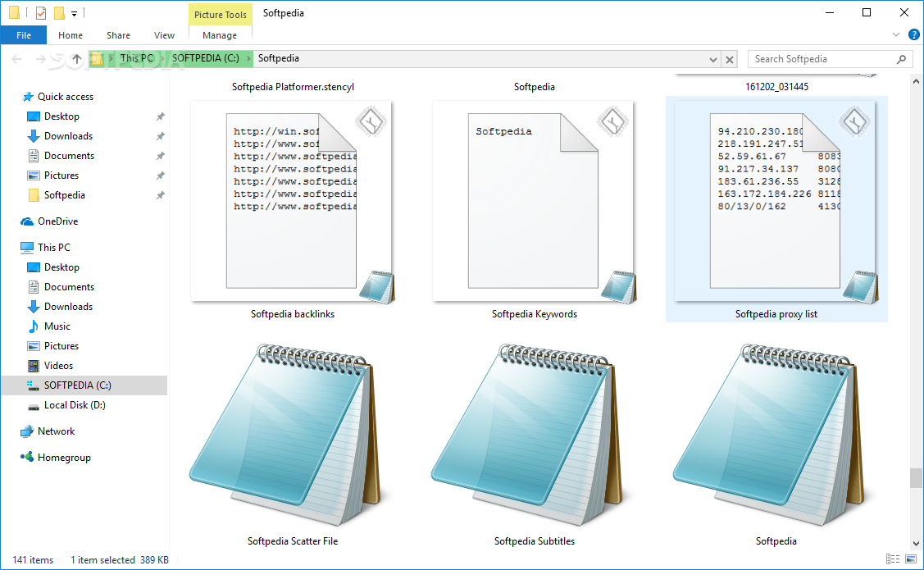Switch to details view icon in status bar
924x570 pixels.
point(893,559)
